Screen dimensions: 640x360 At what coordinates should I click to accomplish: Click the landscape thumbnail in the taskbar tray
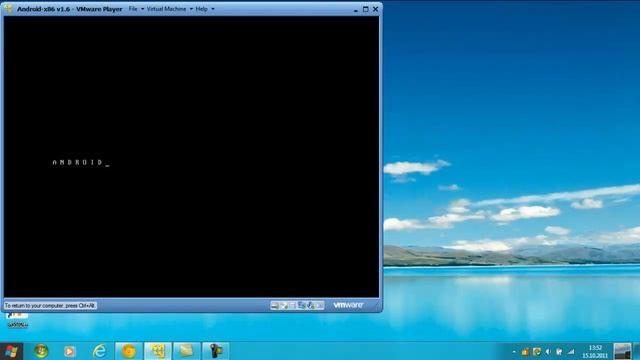tap(622, 351)
